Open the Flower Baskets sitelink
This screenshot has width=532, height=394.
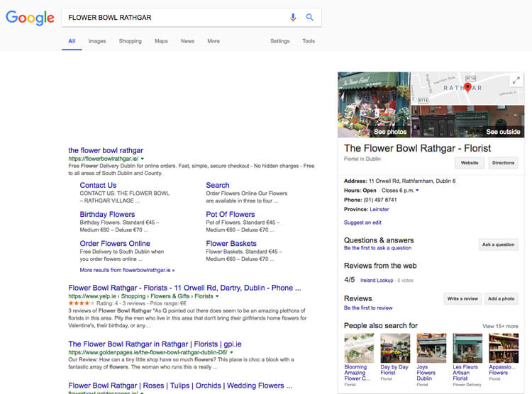pos(231,244)
